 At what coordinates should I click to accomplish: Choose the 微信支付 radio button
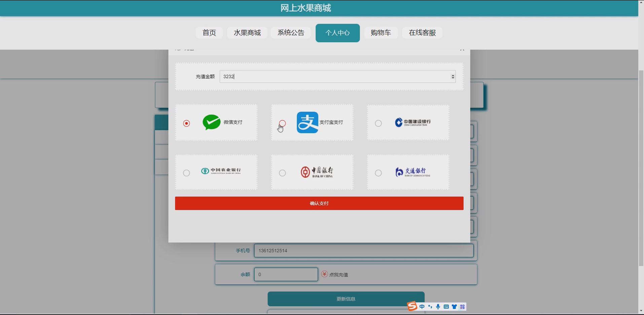(x=186, y=124)
